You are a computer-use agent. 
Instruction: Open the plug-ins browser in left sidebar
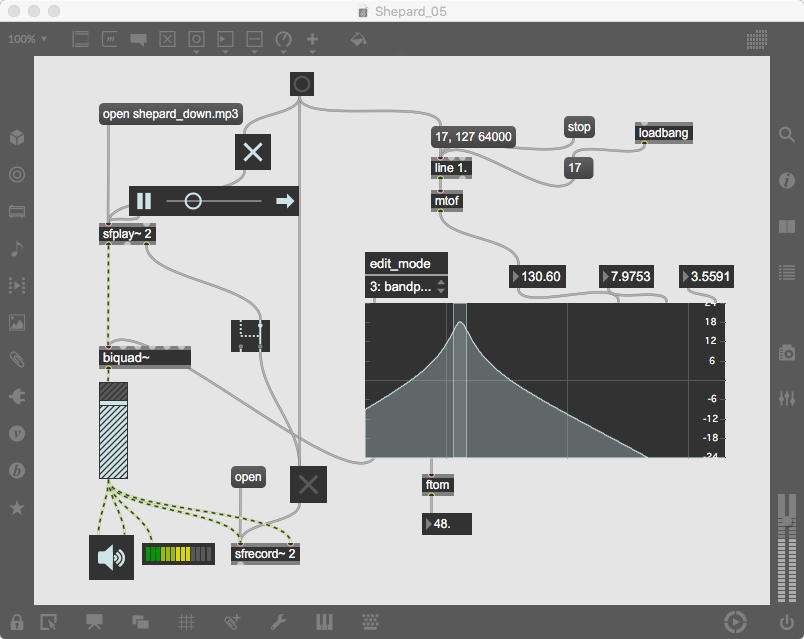click(x=17, y=396)
